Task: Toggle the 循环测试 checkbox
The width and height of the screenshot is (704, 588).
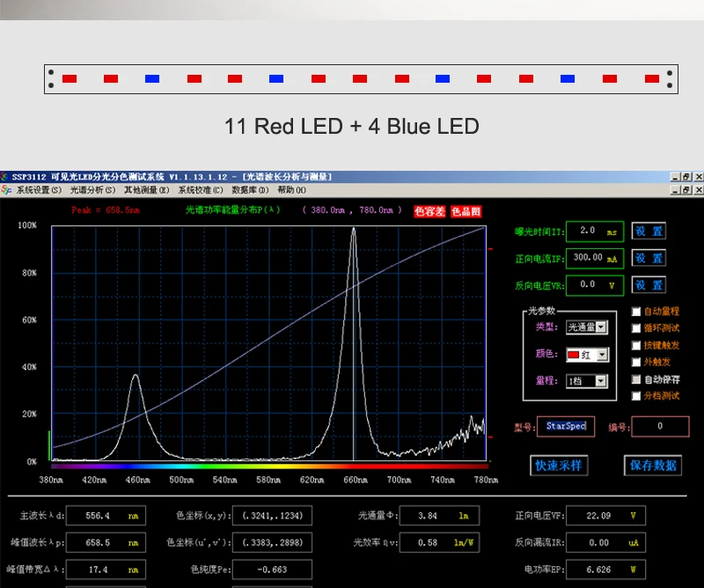Action: 636,328
